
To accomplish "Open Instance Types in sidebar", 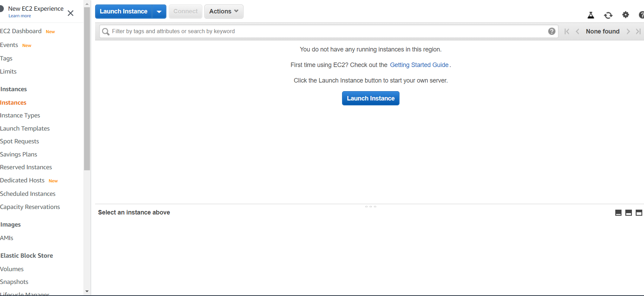I will [20, 115].
